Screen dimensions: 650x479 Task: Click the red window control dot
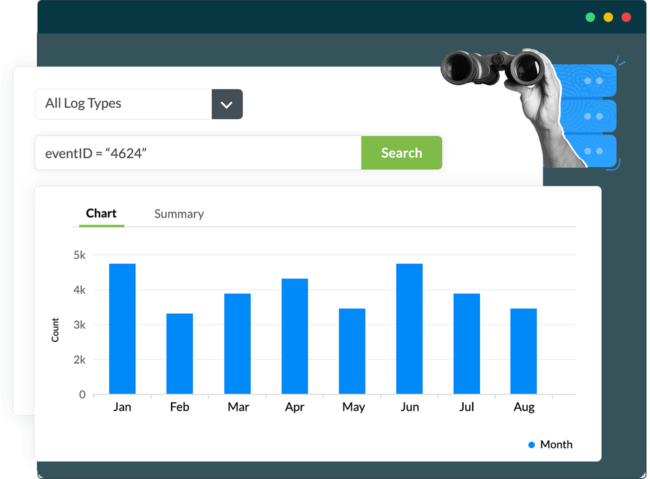point(626,17)
